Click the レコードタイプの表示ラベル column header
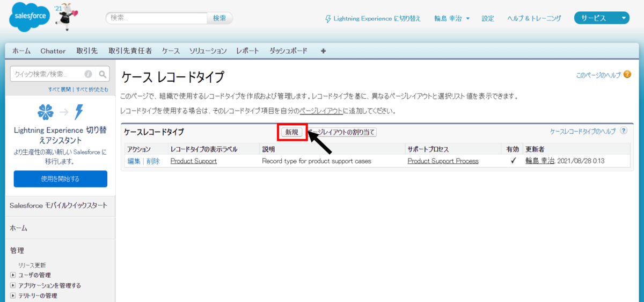This screenshot has width=644, height=302. (204, 149)
